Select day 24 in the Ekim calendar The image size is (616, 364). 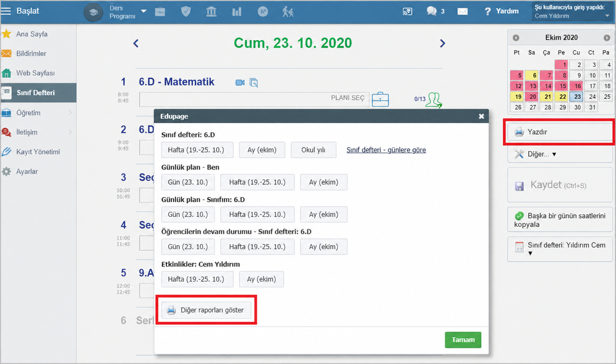coord(592,96)
